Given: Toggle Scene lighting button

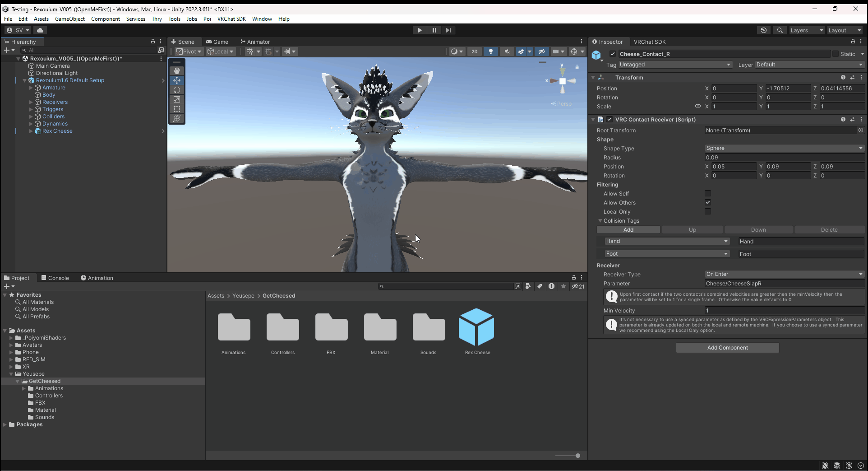Looking at the screenshot, I should coord(491,51).
